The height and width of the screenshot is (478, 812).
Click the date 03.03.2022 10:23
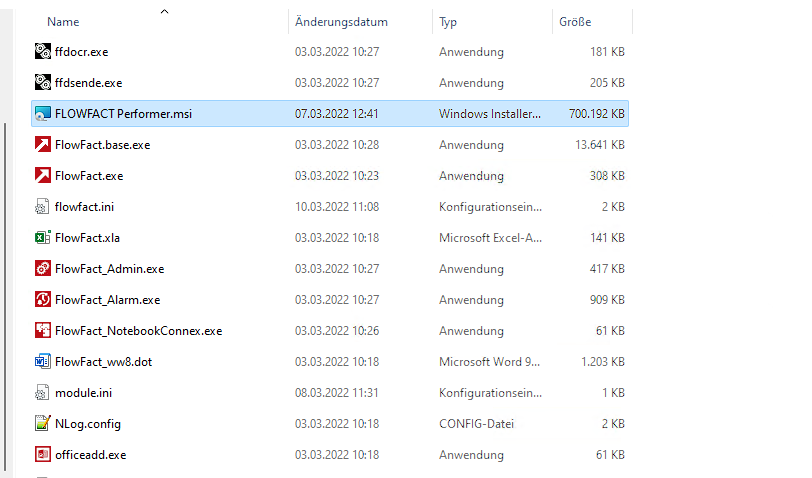pyautogui.click(x=337, y=176)
